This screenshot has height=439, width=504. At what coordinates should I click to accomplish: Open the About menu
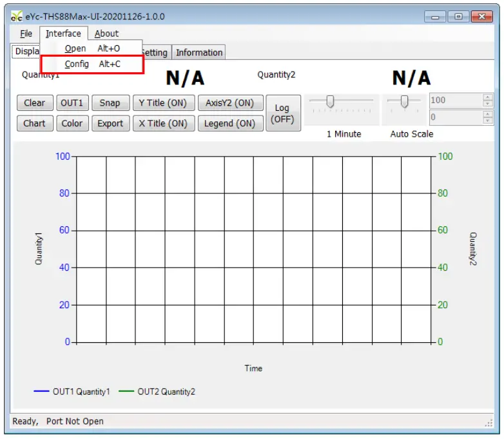(106, 34)
